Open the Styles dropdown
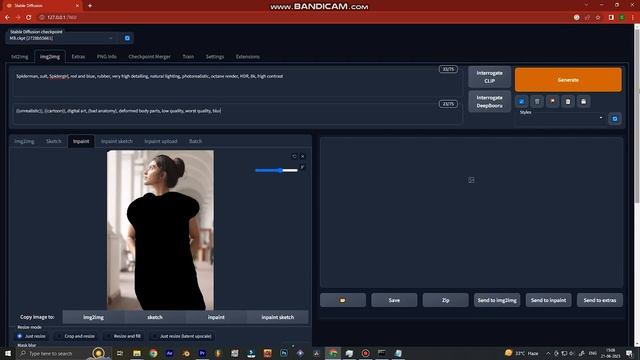This screenshot has width=640, height=360. [x=562, y=118]
